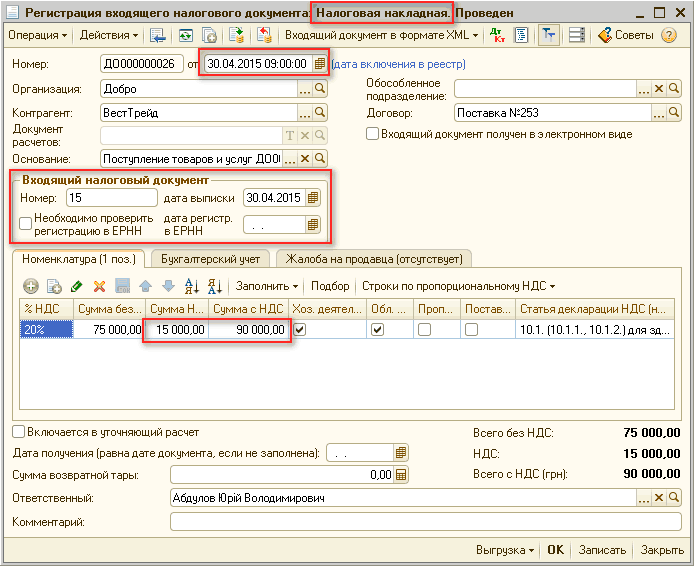The image size is (694, 566).
Task: Expand the Заполнить dropdown
Action: point(268,286)
